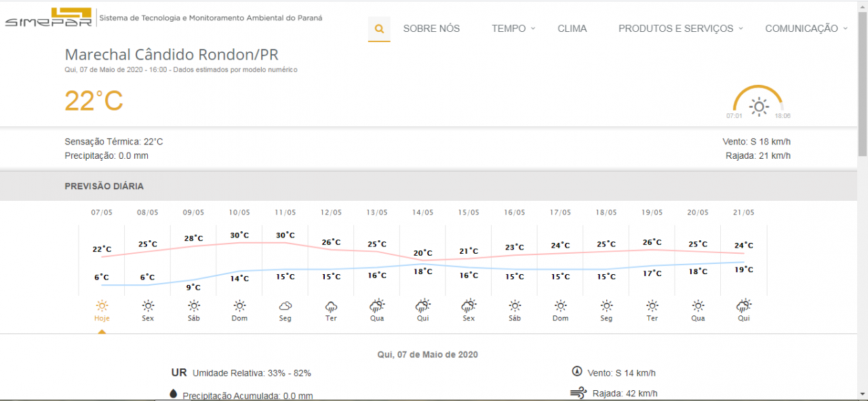The height and width of the screenshot is (401, 868).
Task: Open the SIMEPAR logo home link
Action: click(48, 18)
